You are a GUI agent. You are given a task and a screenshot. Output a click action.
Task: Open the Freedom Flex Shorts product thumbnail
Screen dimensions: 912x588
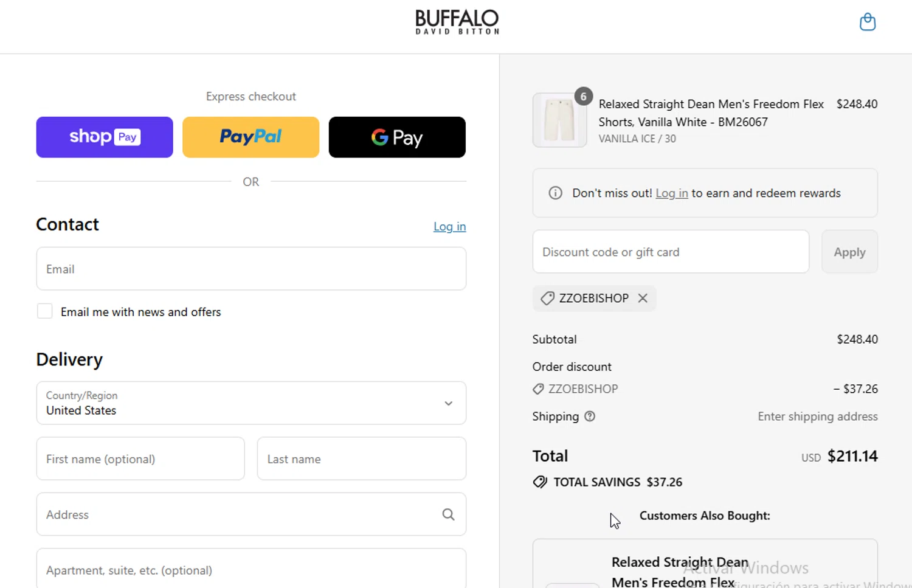559,120
